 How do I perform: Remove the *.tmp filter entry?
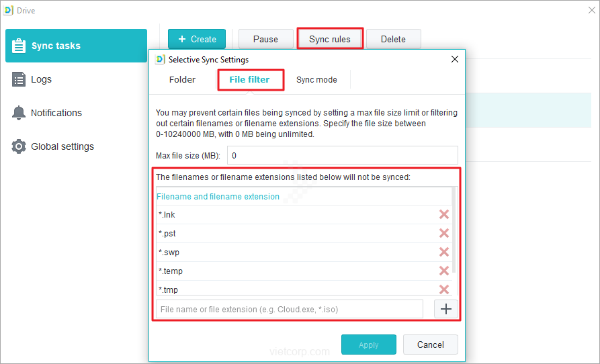[x=444, y=289]
